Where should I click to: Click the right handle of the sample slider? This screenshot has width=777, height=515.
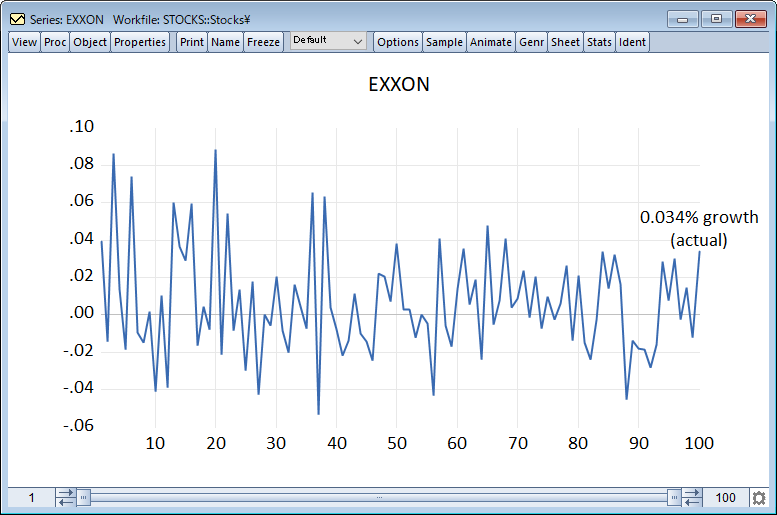pos(674,497)
